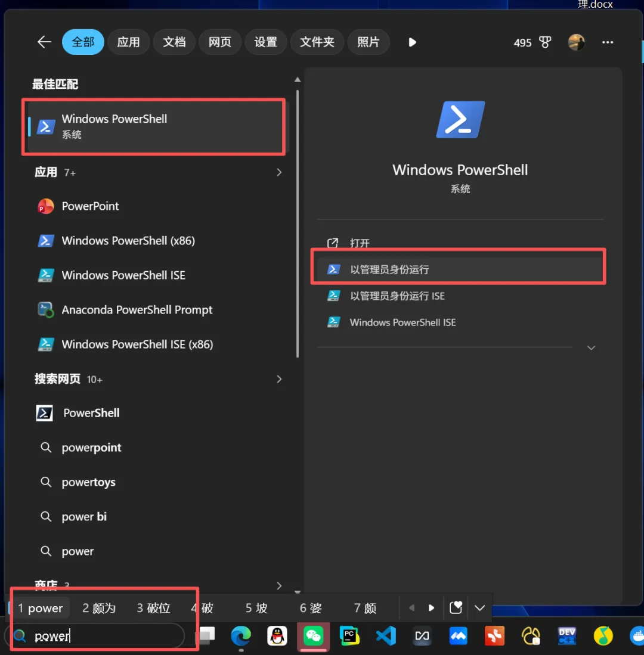This screenshot has height=655, width=644.
Task: Open Dev-C++ from taskbar
Action: [x=566, y=636]
